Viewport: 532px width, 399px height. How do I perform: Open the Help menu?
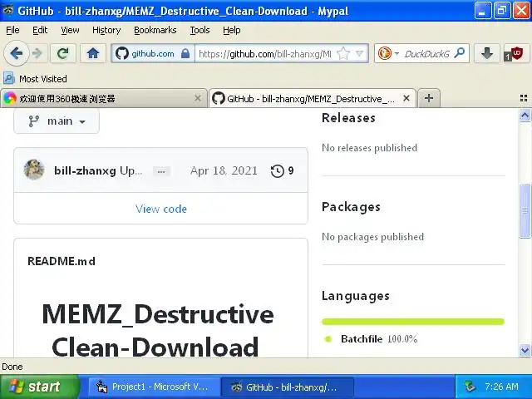tap(231, 30)
